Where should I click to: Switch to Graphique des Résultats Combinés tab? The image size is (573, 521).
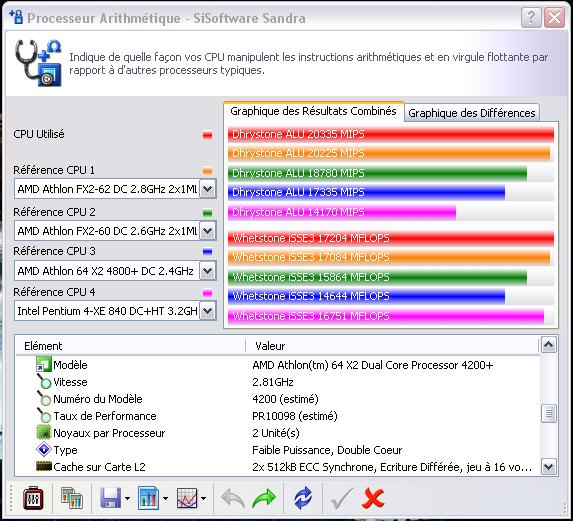[x=313, y=111]
